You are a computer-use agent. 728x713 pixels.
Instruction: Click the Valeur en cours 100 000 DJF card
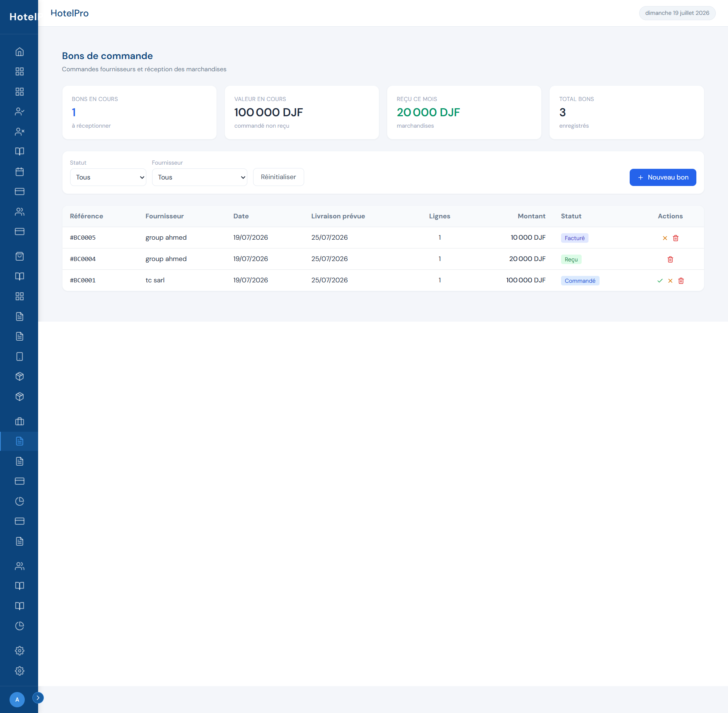(x=302, y=112)
